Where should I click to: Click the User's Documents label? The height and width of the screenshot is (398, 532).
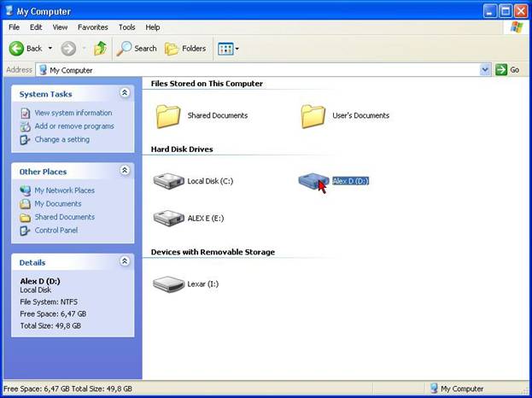point(360,115)
